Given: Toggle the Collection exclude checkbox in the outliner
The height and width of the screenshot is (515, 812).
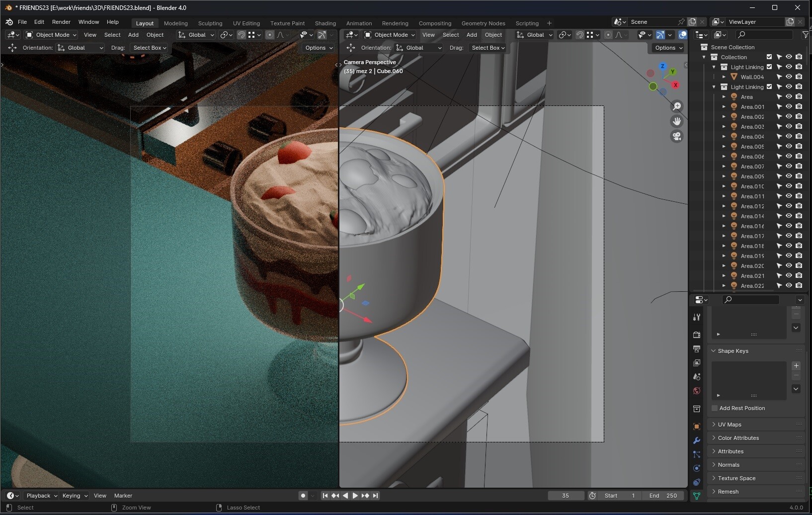Looking at the screenshot, I should [769, 57].
